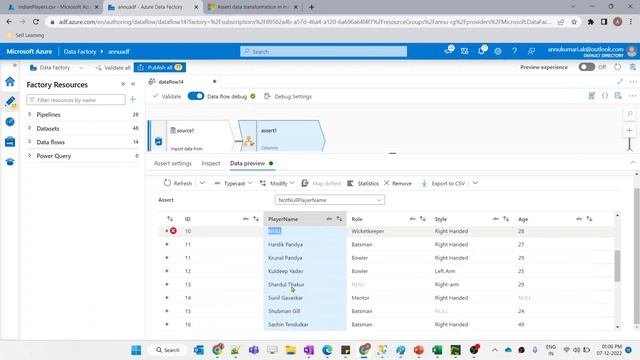Open the settings gear in Azure header
This screenshot has width=640, height=360.
point(498,51)
